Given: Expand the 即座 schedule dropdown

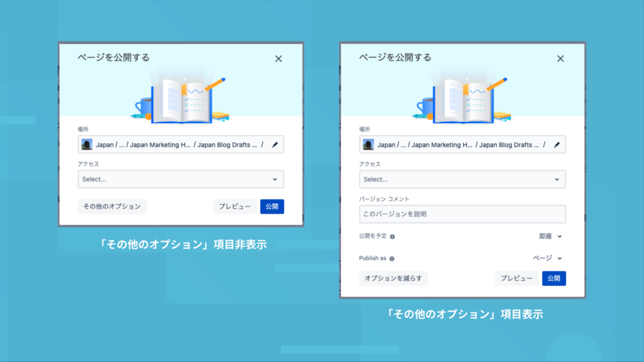Looking at the screenshot, I should [x=550, y=236].
